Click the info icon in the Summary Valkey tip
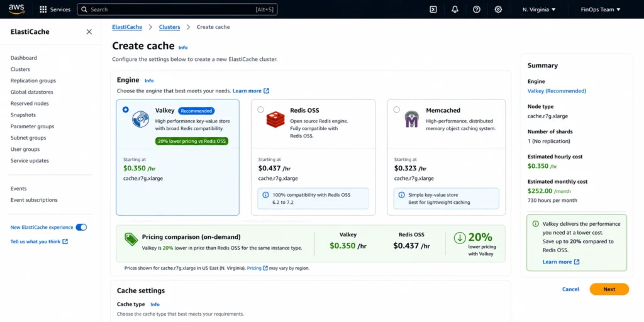The width and height of the screenshot is (644, 322). (x=536, y=224)
